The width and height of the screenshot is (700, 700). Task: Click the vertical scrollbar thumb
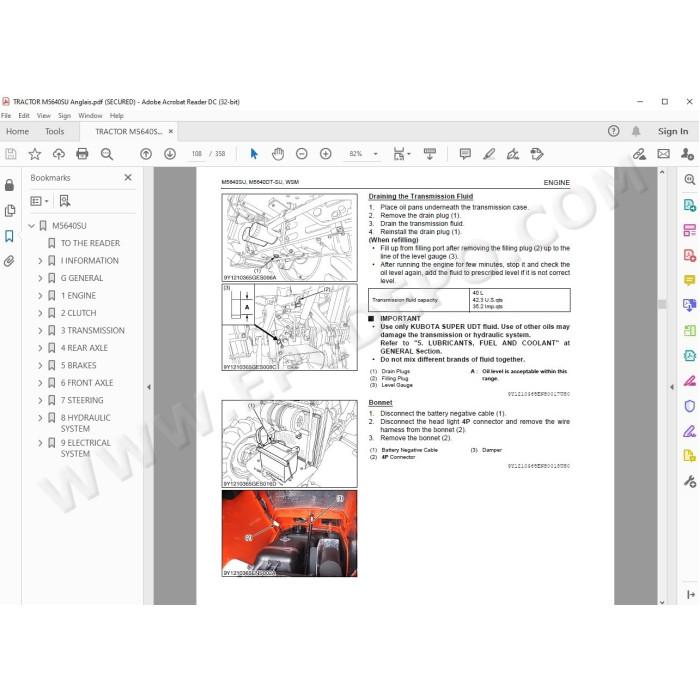click(662, 304)
